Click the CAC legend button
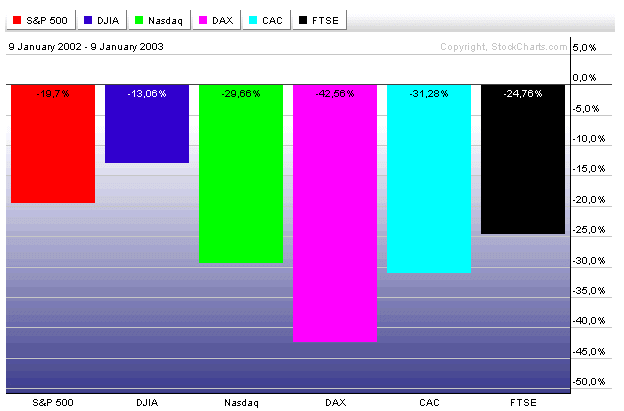 [267, 20]
